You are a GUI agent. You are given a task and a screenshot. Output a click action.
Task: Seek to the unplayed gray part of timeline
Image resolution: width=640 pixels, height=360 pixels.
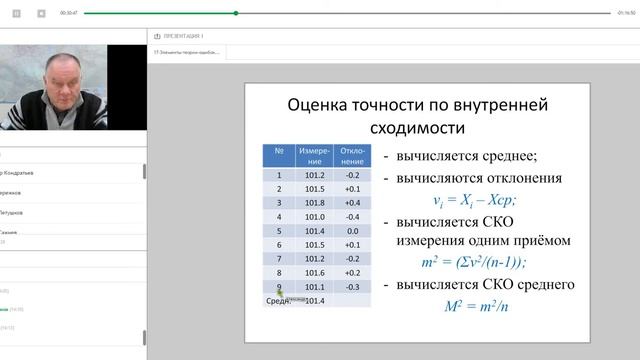coord(424,13)
